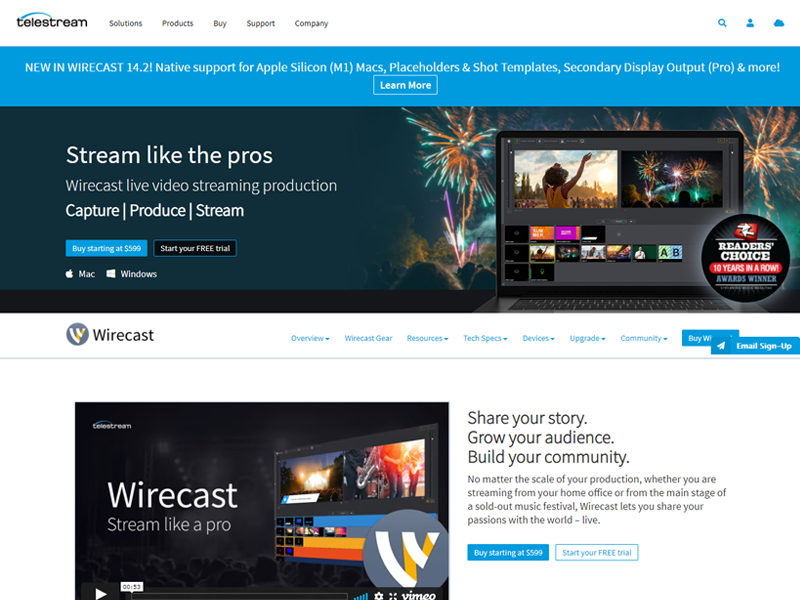800x600 pixels.
Task: Click the Email Sign-Up tab
Action: (756, 346)
